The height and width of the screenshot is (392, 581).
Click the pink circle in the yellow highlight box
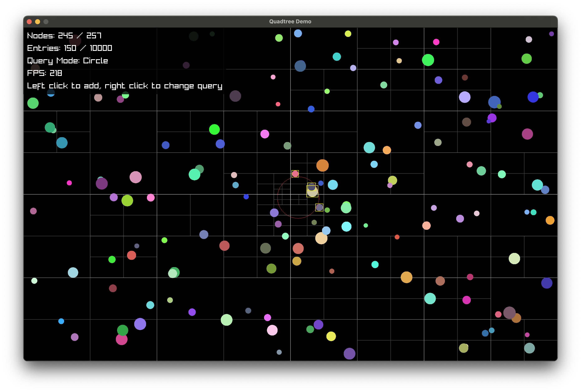295,174
